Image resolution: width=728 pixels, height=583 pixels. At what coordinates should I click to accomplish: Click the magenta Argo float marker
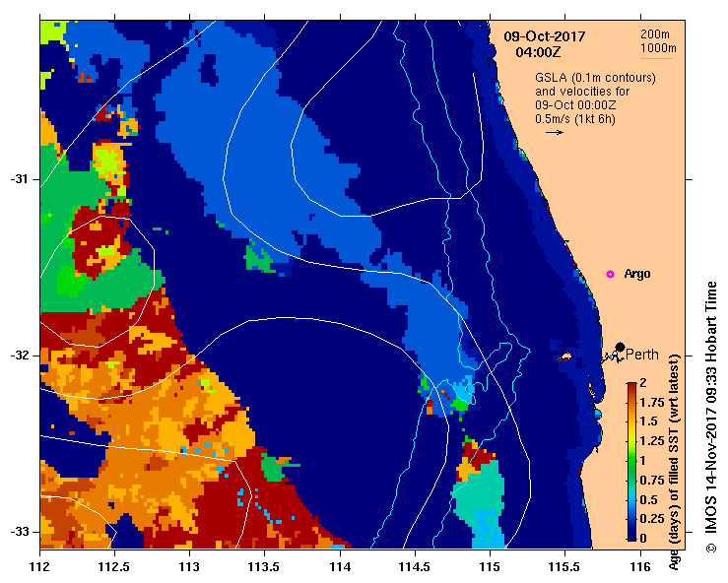click(x=610, y=275)
